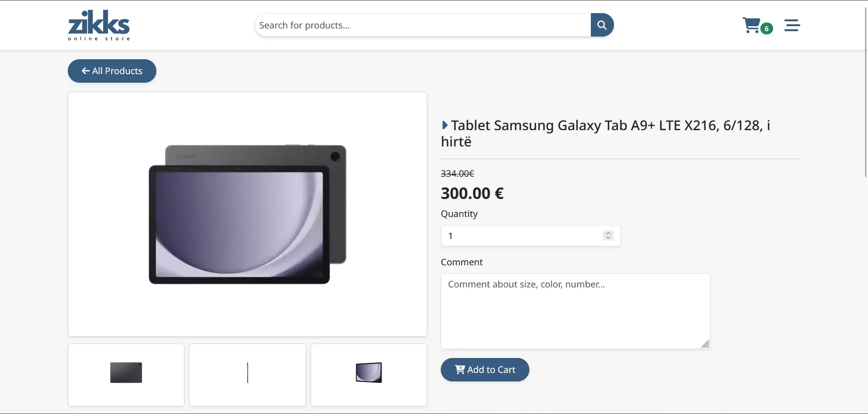Viewport: 868px width, 414px height.
Task: Click the cart item count badge
Action: click(x=767, y=28)
